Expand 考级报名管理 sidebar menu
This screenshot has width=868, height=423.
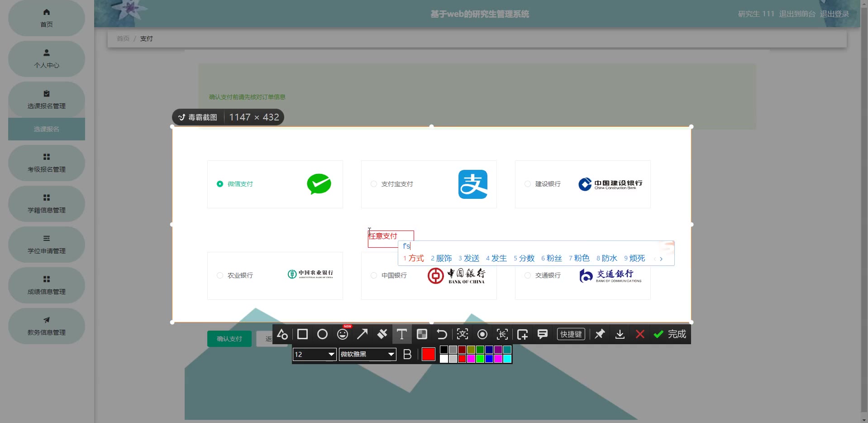coord(47,163)
